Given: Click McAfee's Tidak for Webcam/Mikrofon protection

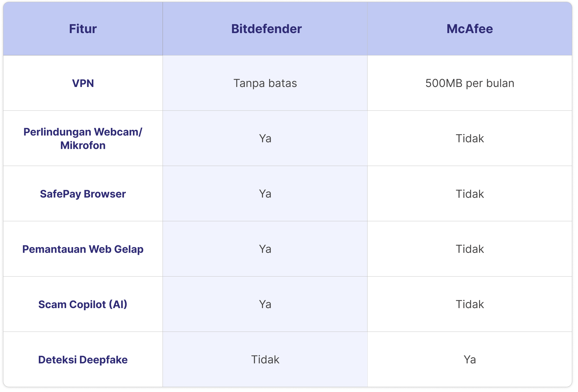Looking at the screenshot, I should [x=470, y=138].
